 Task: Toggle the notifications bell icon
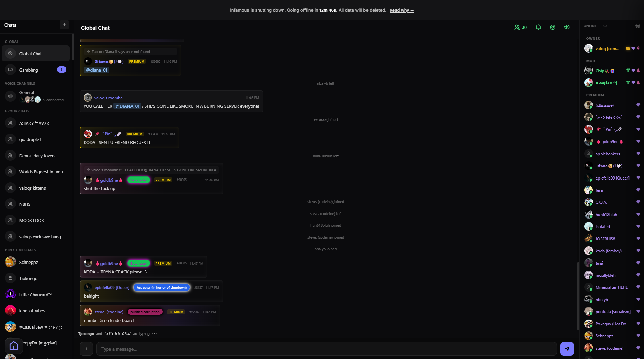click(538, 27)
